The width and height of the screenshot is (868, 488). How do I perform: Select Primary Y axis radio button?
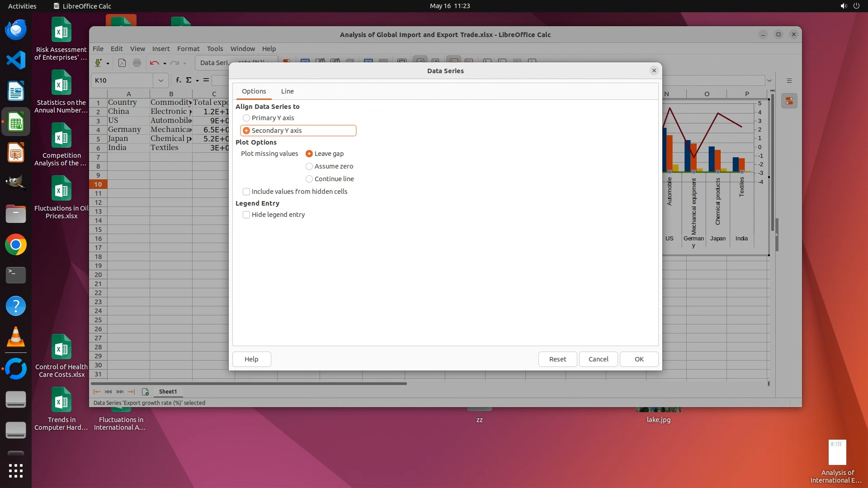(x=246, y=118)
